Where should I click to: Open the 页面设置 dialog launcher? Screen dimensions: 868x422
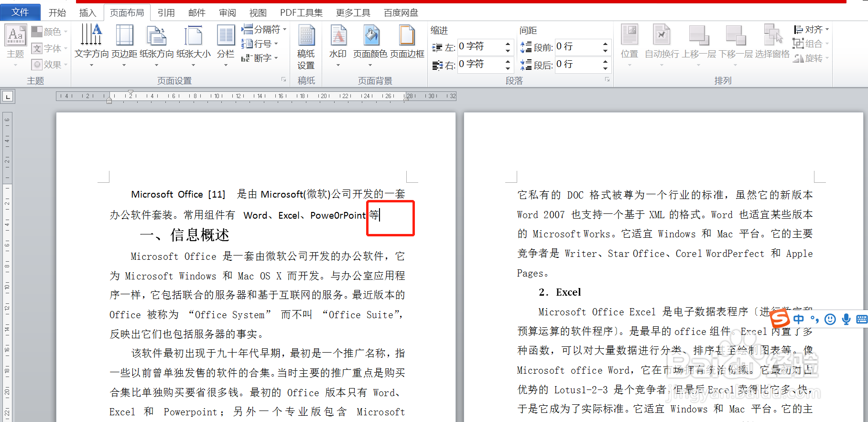(283, 80)
